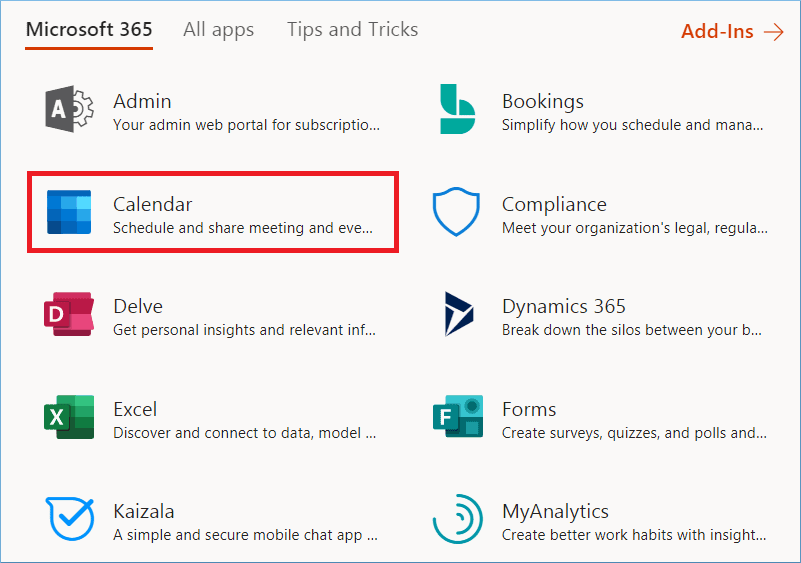This screenshot has width=801, height=563.
Task: Click the Kaizala checkmark icon
Action: coord(70,520)
